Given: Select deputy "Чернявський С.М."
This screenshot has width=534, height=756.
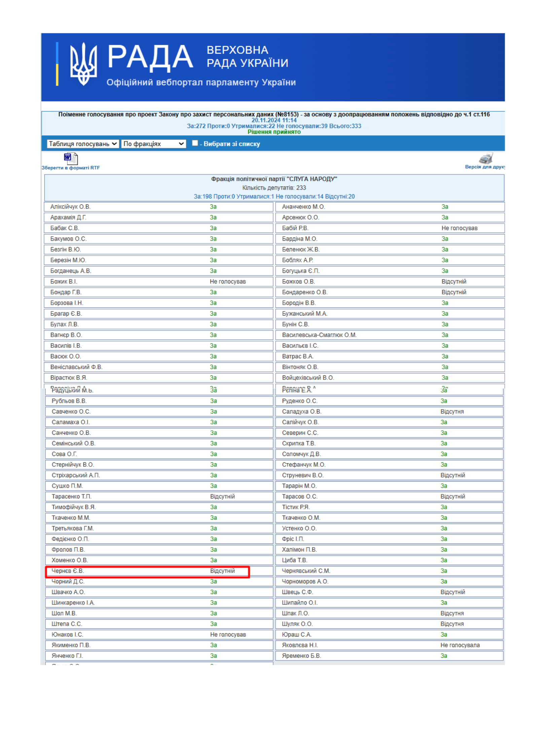Looking at the screenshot, I should [306, 571].
